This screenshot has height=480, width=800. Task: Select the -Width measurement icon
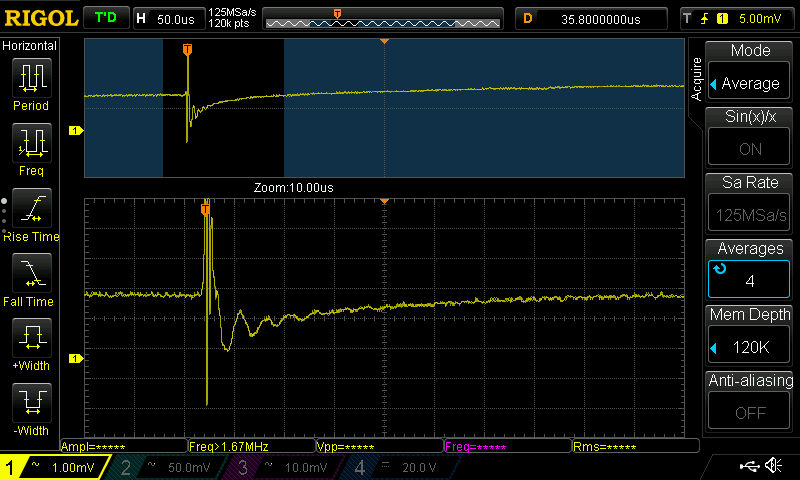coord(32,402)
